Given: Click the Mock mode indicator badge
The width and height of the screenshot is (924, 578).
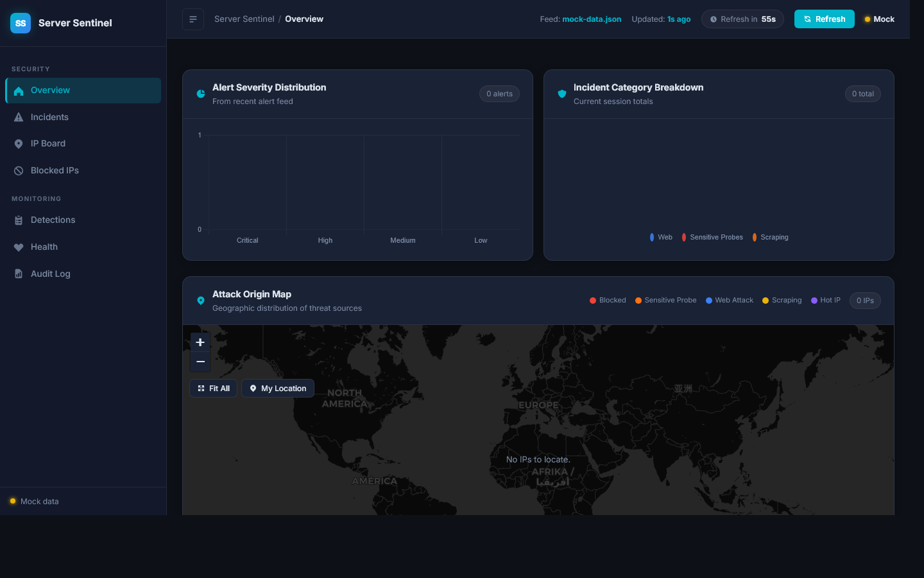Looking at the screenshot, I should [879, 19].
